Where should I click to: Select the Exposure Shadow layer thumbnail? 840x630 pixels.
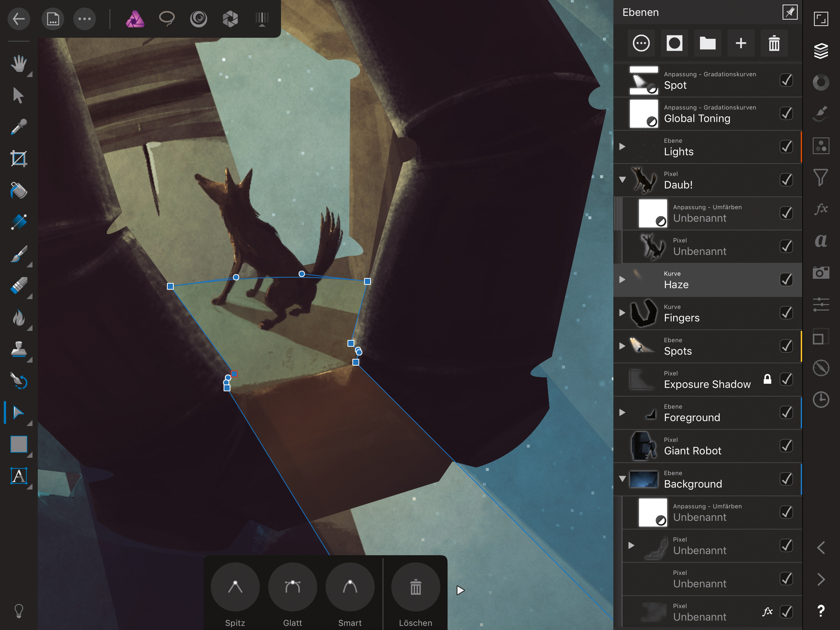tap(643, 379)
